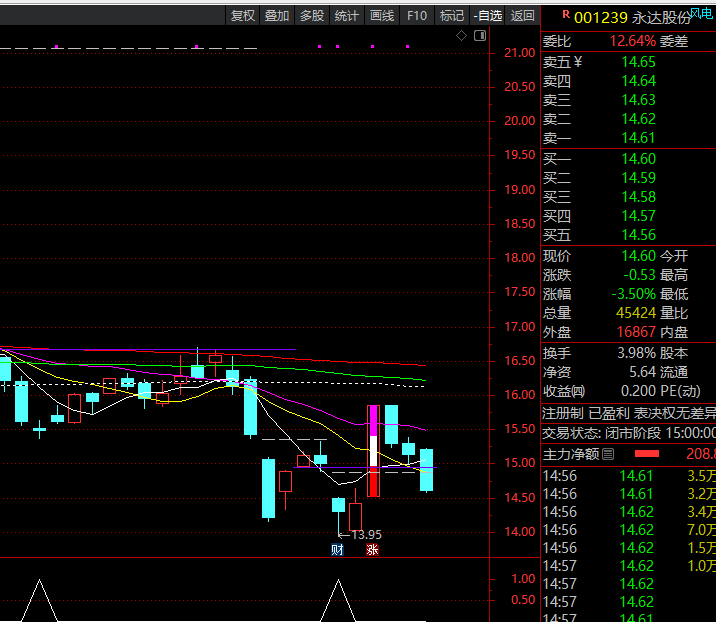Click 买三 price 14.58
This screenshot has width=716, height=622.
[638, 197]
